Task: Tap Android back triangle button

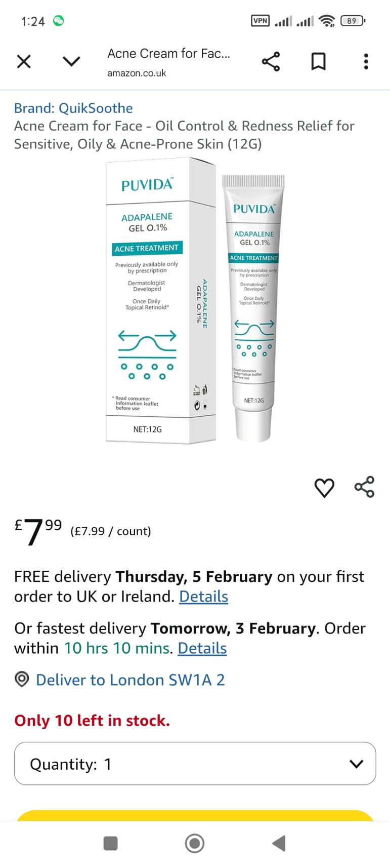Action: click(x=279, y=843)
